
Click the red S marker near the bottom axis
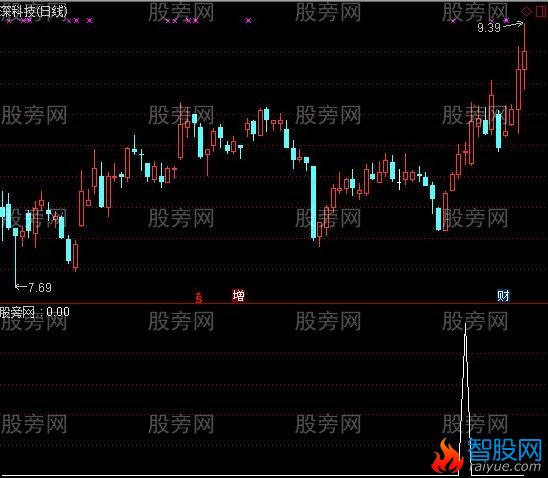[x=199, y=297]
